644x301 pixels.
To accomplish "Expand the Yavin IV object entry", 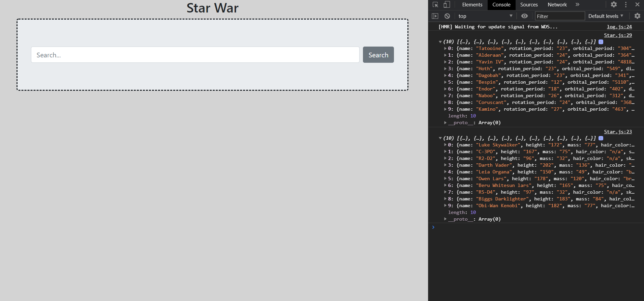I will click(x=445, y=62).
